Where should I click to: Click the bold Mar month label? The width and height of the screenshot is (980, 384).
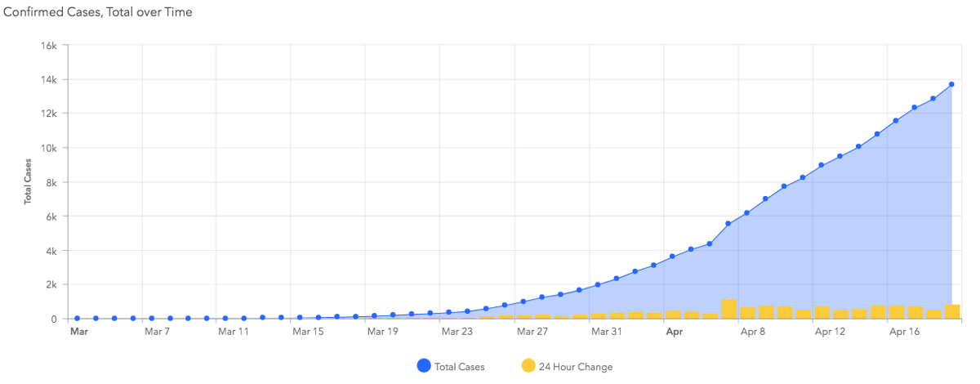pos(79,332)
